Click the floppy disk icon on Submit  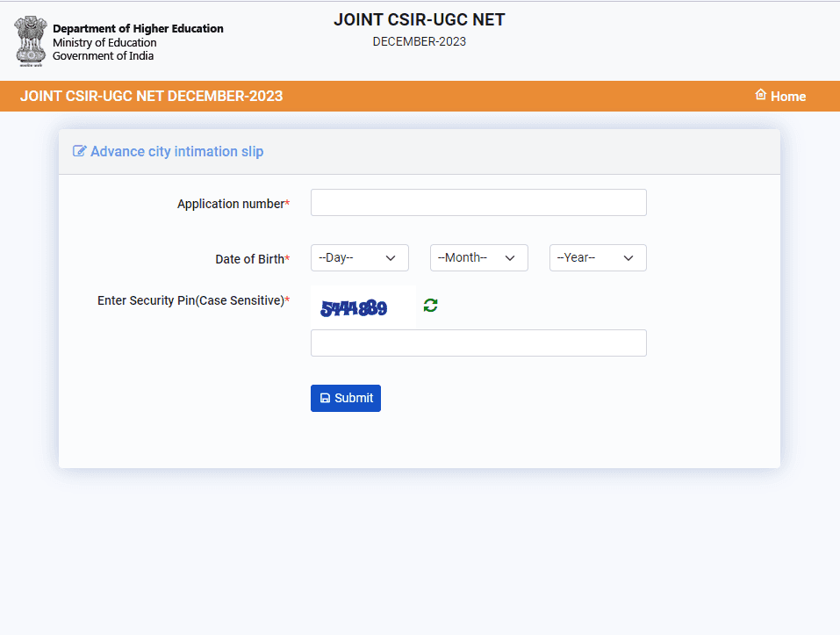325,398
